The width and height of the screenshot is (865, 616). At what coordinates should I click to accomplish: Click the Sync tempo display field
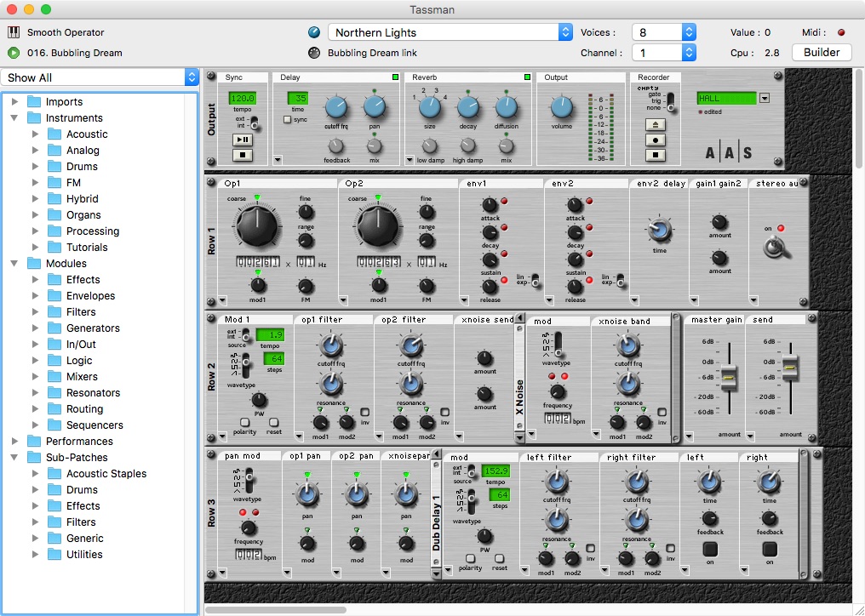click(x=242, y=99)
